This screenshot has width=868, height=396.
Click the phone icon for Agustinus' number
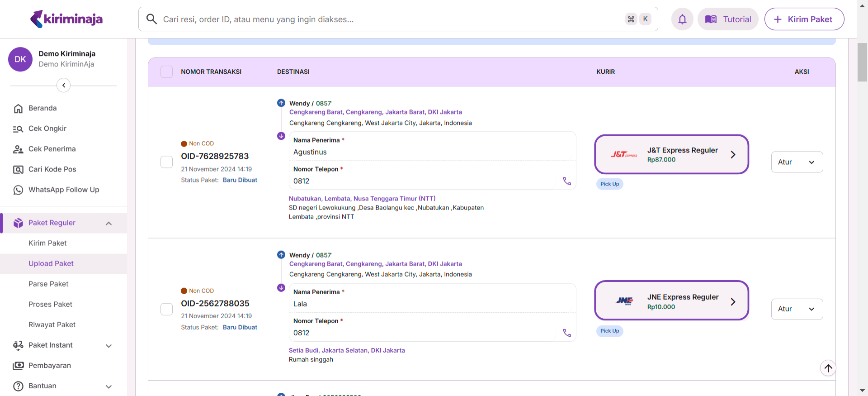click(x=567, y=181)
